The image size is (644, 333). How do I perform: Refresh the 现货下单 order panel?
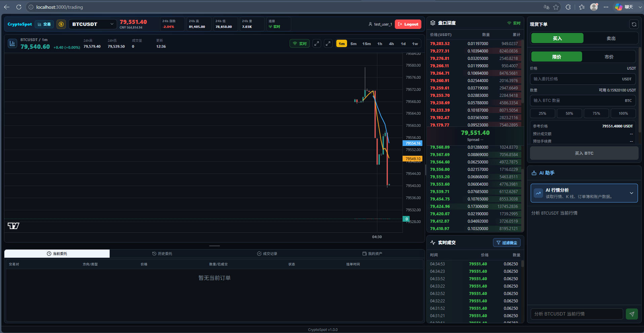pyautogui.click(x=634, y=24)
